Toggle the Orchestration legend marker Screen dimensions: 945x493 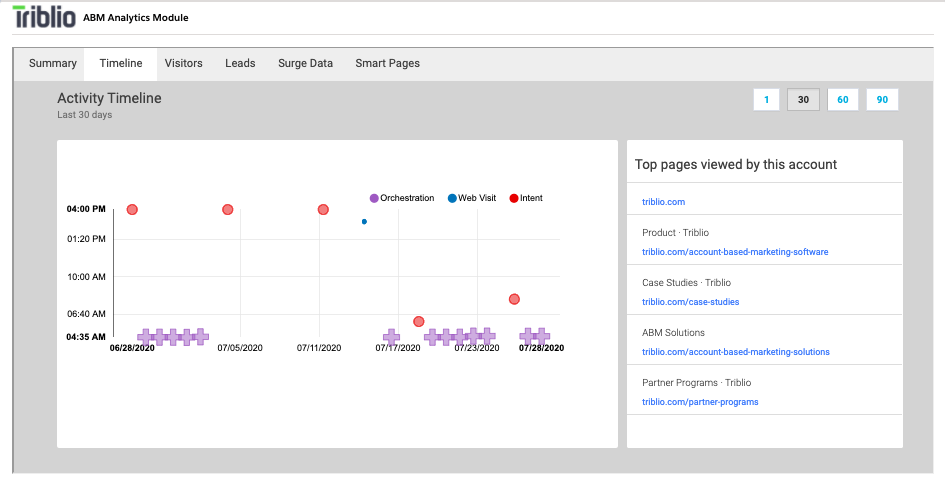pyautogui.click(x=374, y=198)
